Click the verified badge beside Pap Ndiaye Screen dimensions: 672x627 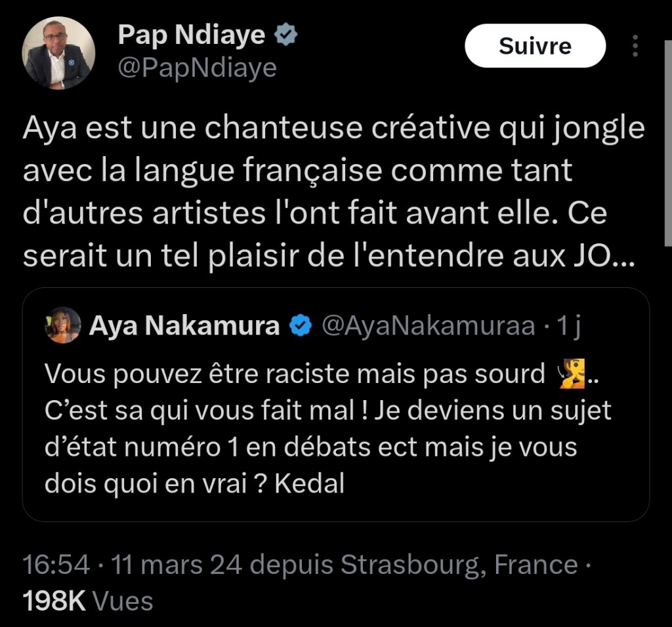point(286,36)
